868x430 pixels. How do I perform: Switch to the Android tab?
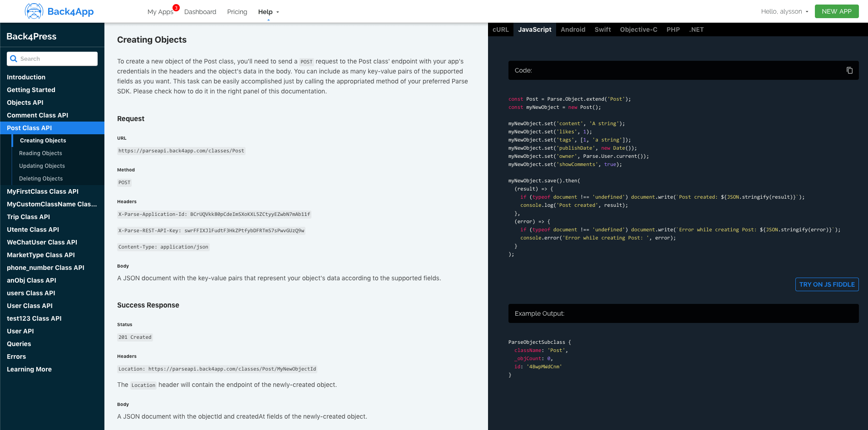573,29
